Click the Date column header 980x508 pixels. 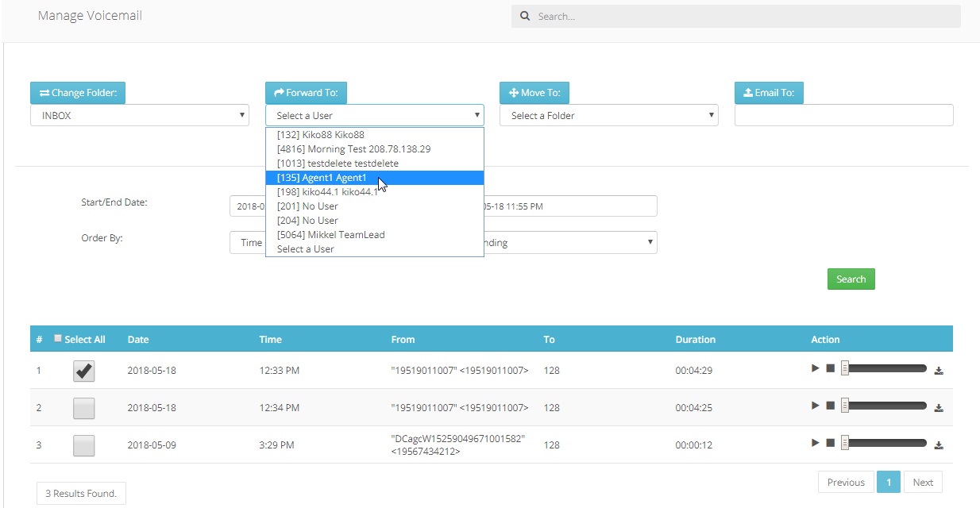click(138, 339)
